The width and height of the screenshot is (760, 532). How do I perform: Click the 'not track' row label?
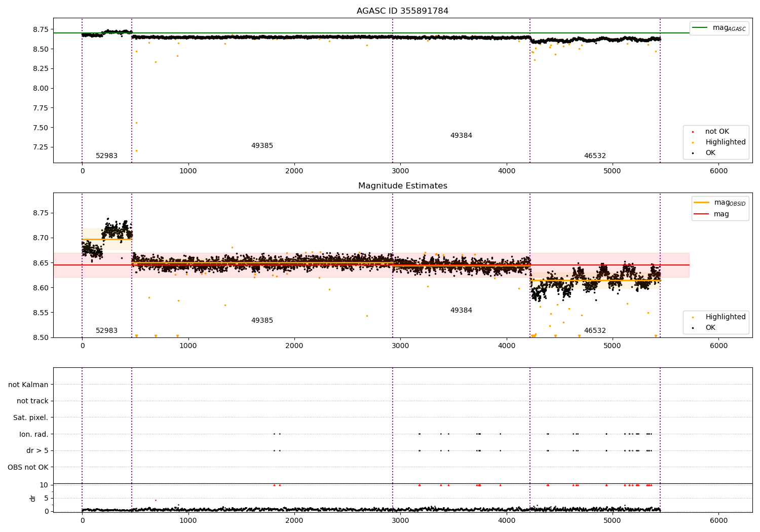pyautogui.click(x=32, y=401)
